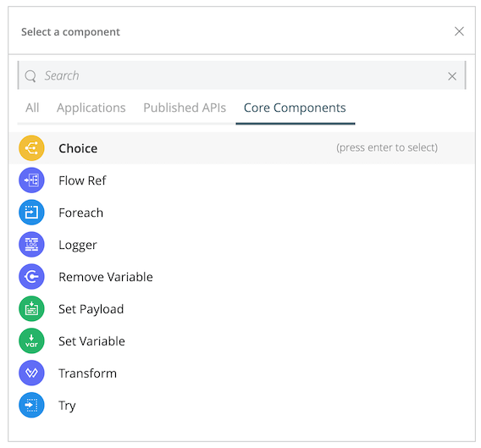481x448 pixels.
Task: Select the Try scope icon
Action: (31, 405)
